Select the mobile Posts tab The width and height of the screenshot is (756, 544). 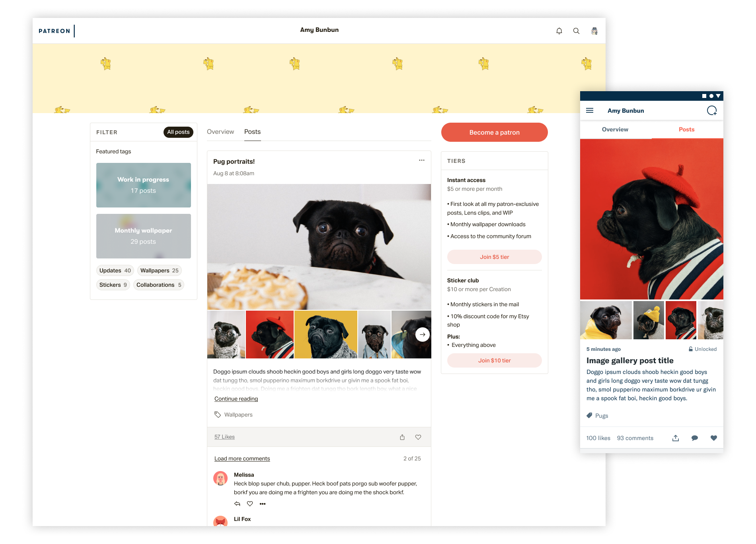coord(687,129)
